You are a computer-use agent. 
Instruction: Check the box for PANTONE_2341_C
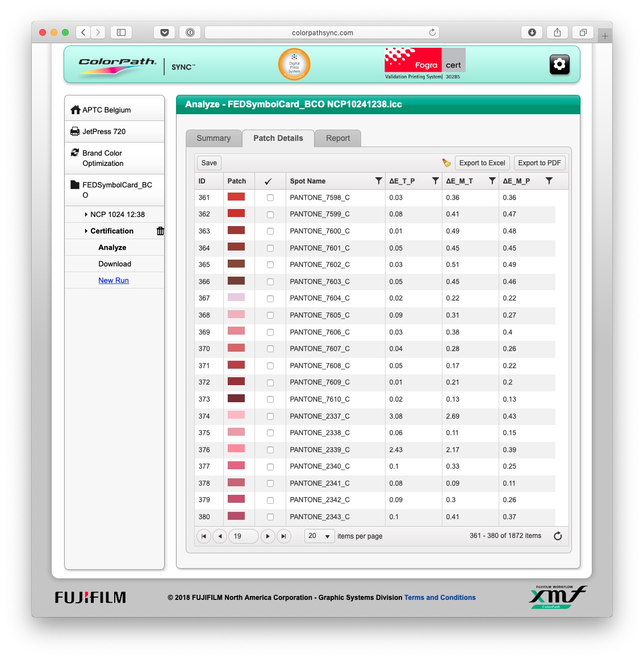click(x=270, y=483)
